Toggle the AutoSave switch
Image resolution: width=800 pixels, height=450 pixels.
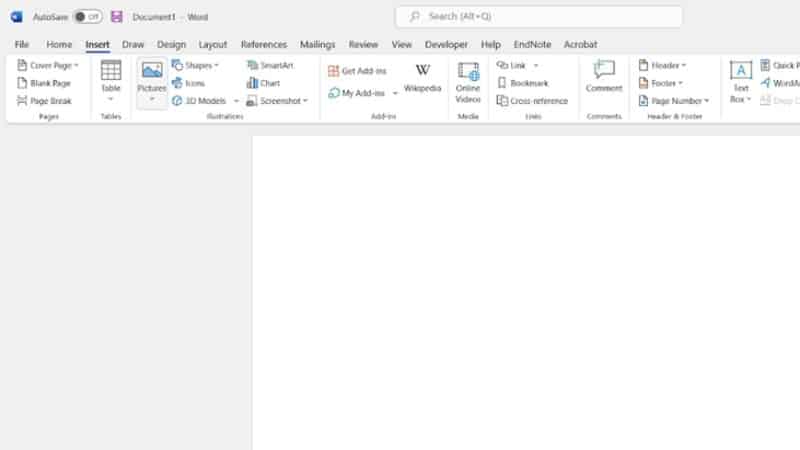coord(87,17)
